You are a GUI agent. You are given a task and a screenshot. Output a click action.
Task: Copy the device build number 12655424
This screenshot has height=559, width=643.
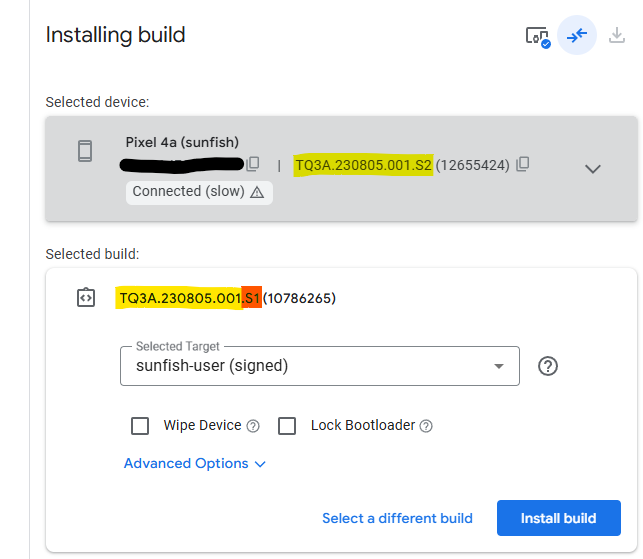(523, 164)
